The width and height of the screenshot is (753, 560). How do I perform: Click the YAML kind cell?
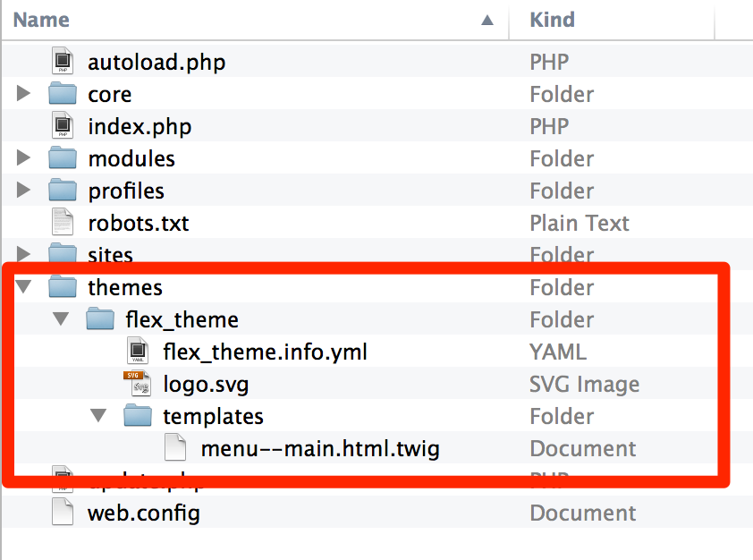[x=558, y=352]
